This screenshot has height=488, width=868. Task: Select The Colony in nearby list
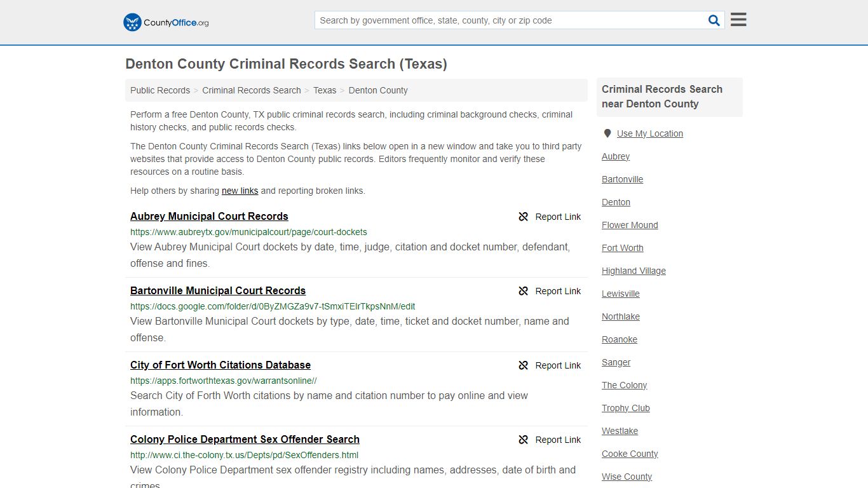(x=625, y=385)
